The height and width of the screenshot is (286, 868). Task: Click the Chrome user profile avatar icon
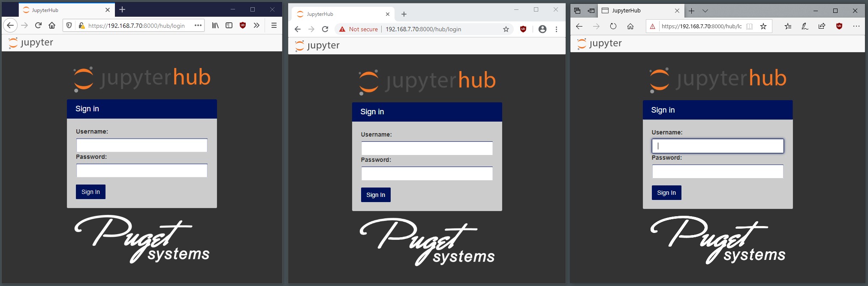click(x=542, y=29)
